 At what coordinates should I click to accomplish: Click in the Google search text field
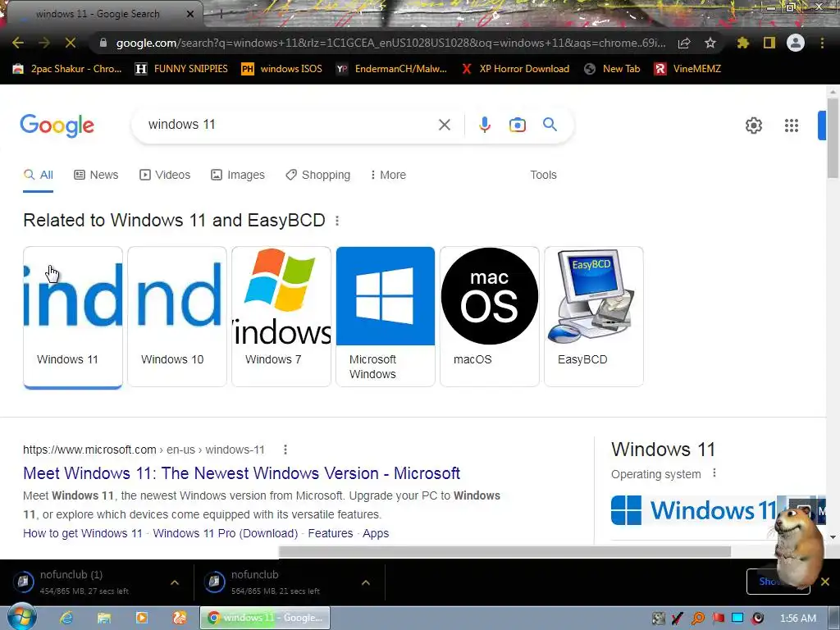[x=290, y=125]
